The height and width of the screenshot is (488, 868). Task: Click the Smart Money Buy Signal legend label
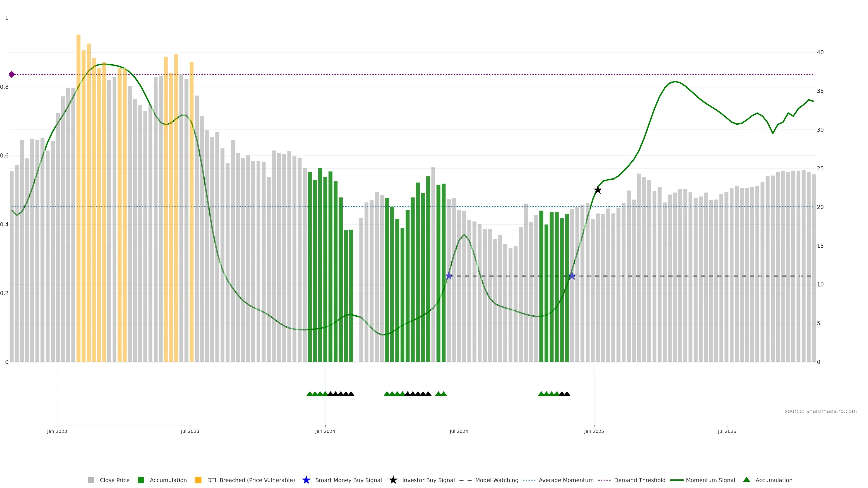click(x=348, y=480)
